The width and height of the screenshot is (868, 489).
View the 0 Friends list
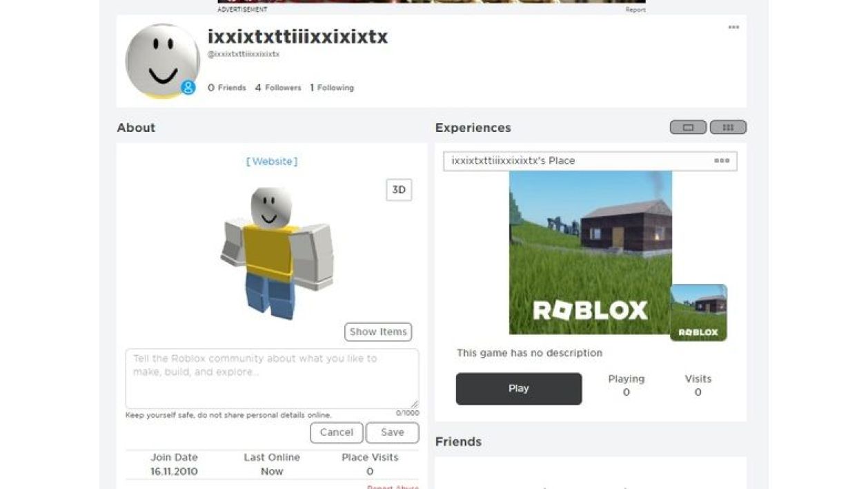[227, 88]
